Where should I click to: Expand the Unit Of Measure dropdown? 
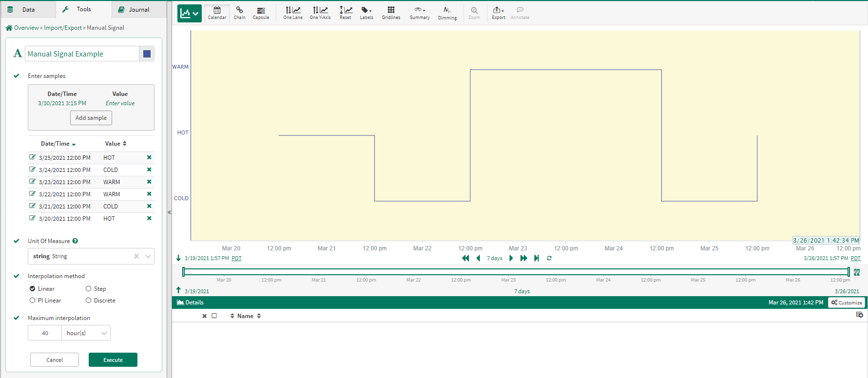tap(148, 256)
